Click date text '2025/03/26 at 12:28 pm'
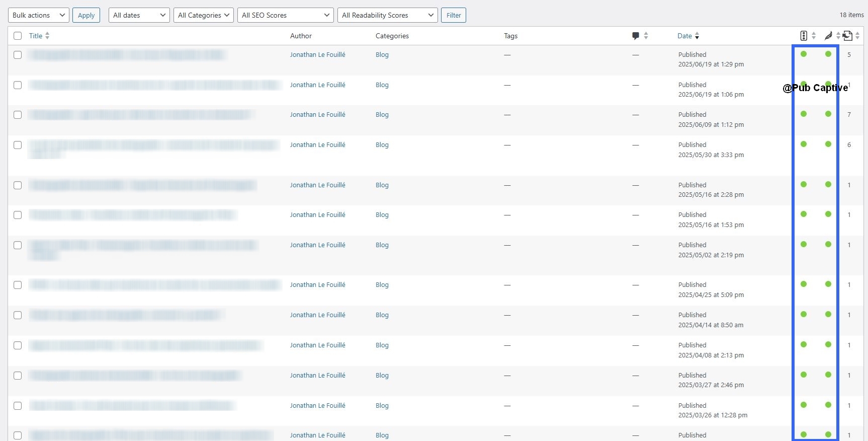This screenshot has width=868, height=441. 713,415
